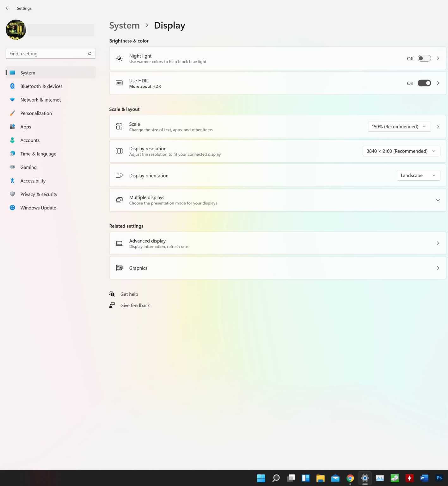This screenshot has height=486, width=448.
Task: Go to Windows Update in sidebar
Action: (x=38, y=208)
